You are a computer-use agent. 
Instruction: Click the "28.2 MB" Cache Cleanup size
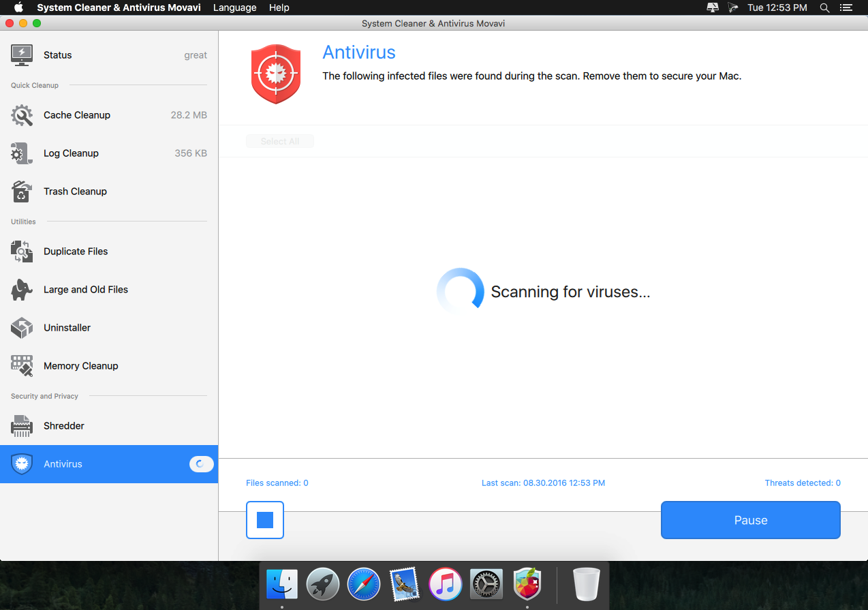point(189,115)
